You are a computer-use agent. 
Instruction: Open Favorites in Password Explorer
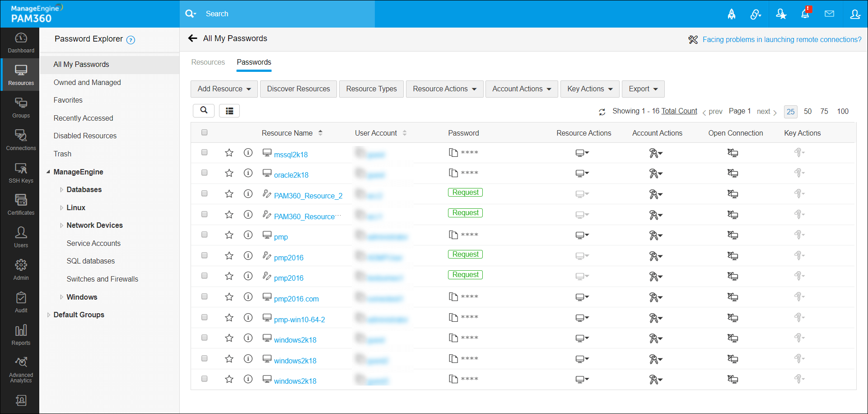pyautogui.click(x=68, y=100)
